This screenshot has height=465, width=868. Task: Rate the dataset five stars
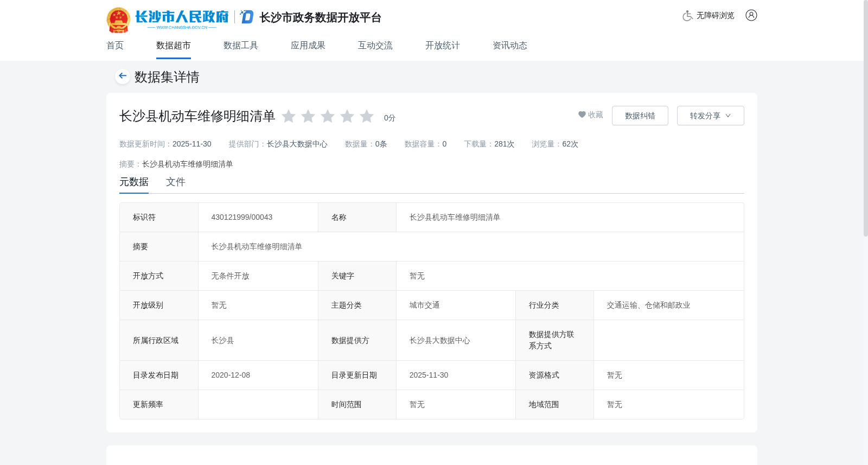tap(367, 116)
